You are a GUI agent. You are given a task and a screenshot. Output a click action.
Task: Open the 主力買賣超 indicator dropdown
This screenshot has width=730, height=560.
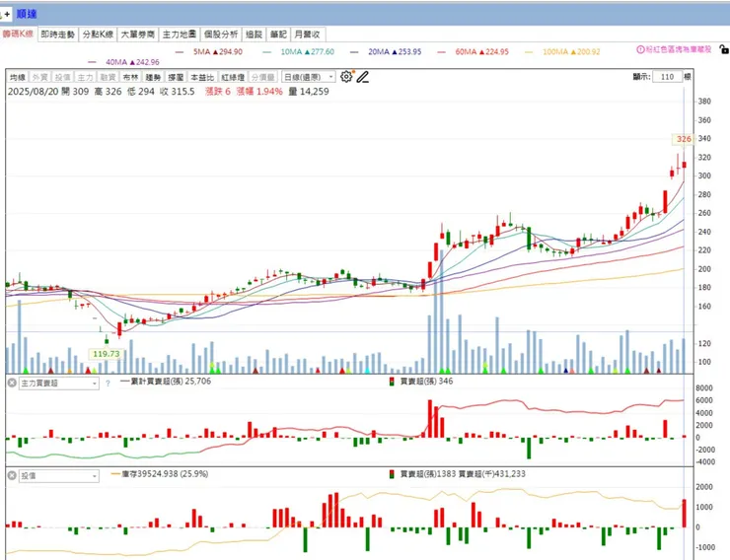[58, 384]
